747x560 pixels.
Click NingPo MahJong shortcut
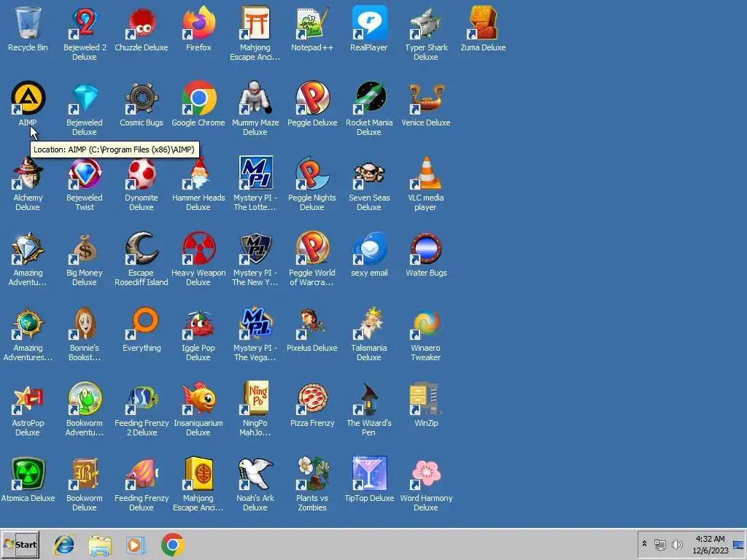pyautogui.click(x=255, y=399)
